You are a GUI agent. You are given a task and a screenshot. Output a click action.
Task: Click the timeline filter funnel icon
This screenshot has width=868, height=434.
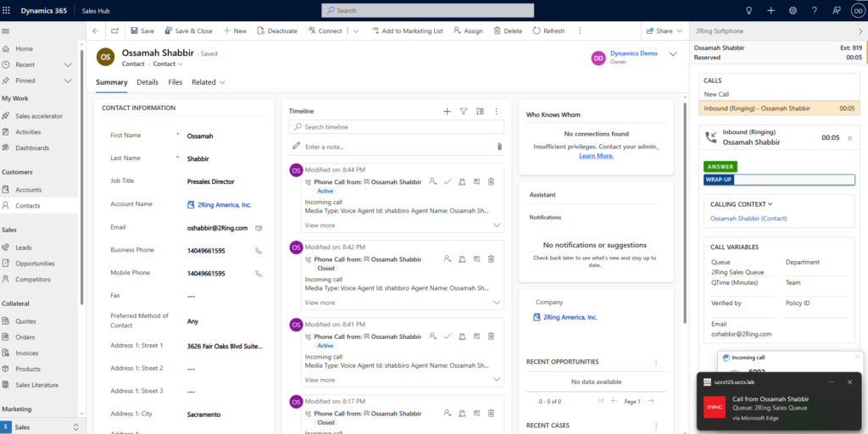pyautogui.click(x=464, y=111)
